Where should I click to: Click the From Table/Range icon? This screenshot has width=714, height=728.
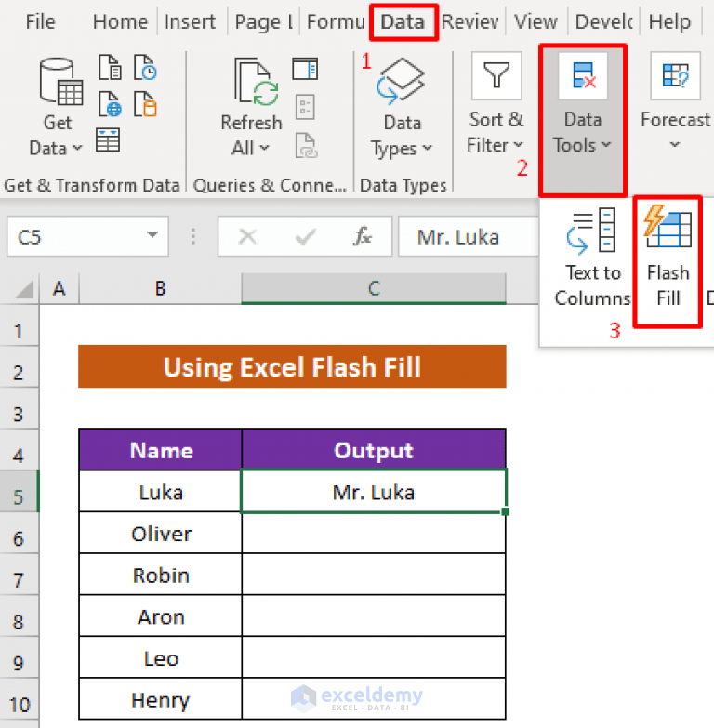[x=108, y=139]
